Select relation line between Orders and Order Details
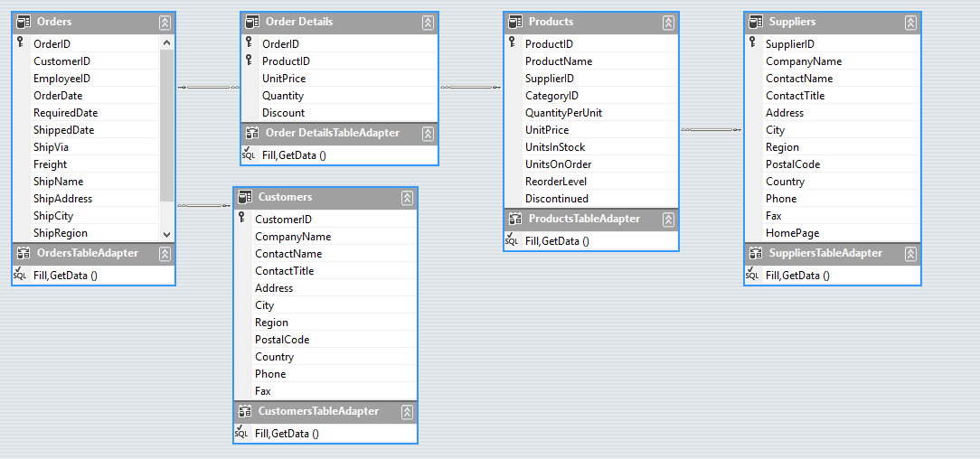 (208, 88)
